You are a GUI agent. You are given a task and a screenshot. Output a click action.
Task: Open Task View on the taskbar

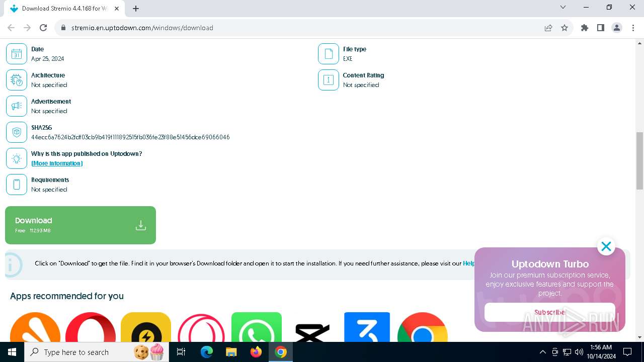point(181,352)
